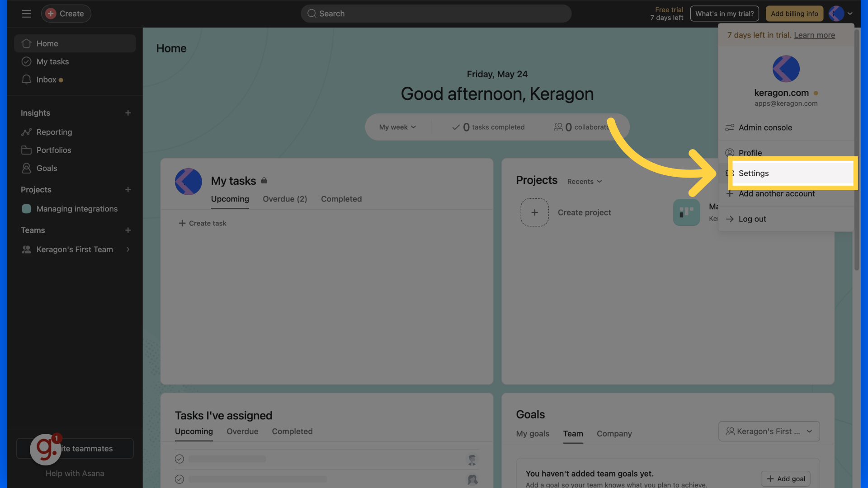Click the search magnifier icon
The height and width of the screenshot is (488, 868).
[x=311, y=14]
